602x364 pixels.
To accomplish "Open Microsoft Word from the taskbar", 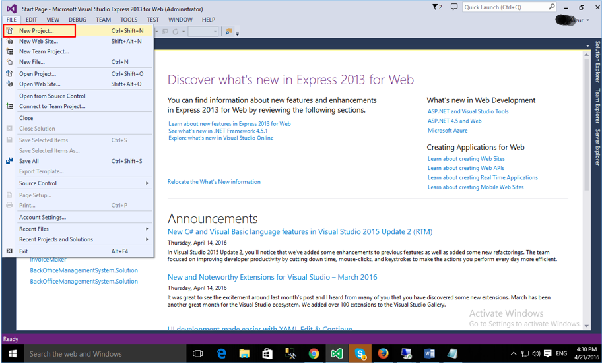I will [x=429, y=353].
